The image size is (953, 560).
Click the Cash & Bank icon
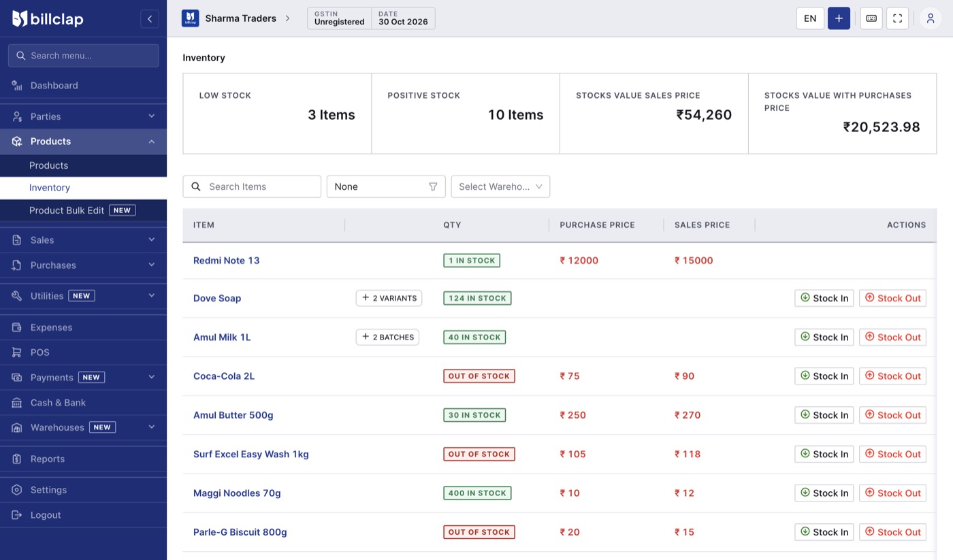(x=17, y=403)
